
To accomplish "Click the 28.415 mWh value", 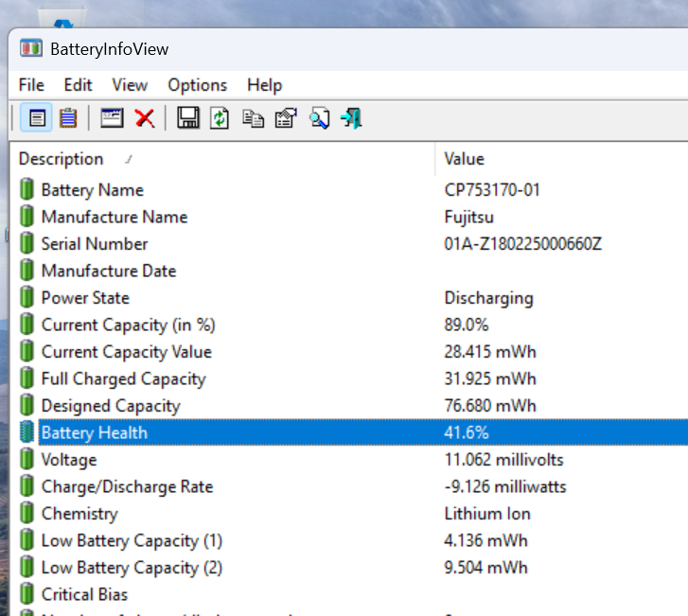I will (x=490, y=352).
